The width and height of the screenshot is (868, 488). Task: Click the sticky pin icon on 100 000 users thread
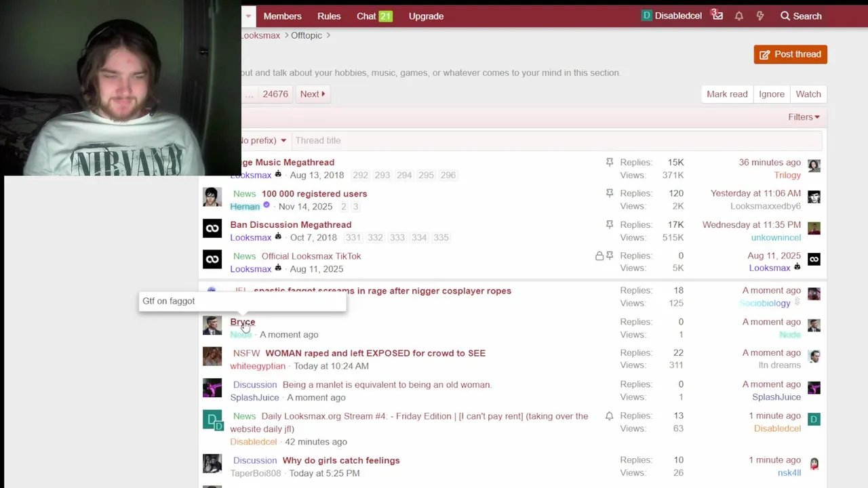pos(610,193)
